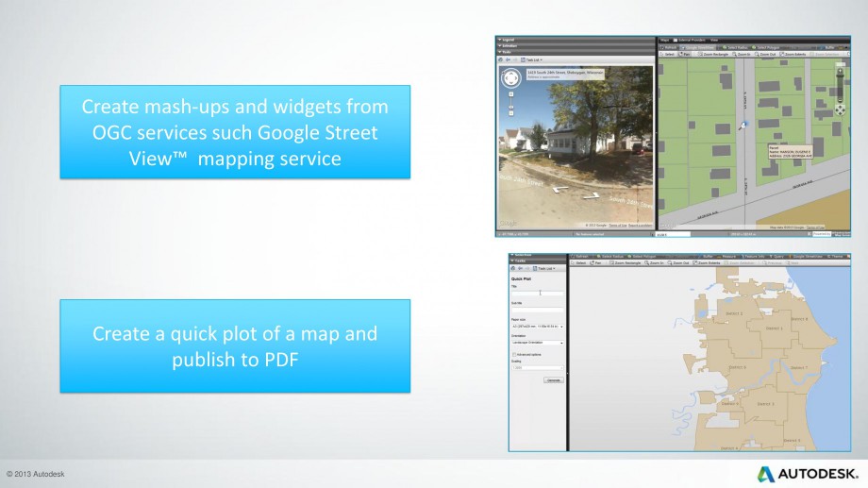Image resolution: width=868 pixels, height=488 pixels.
Task: Open Report a problem link in street view
Action: 641,226
